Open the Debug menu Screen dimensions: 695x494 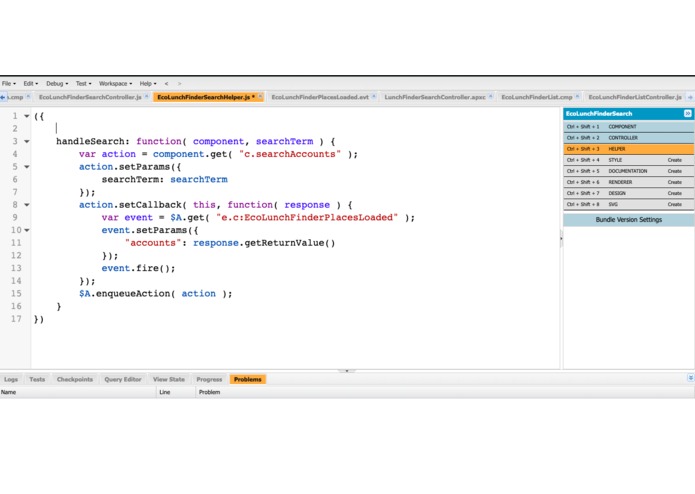(57, 83)
